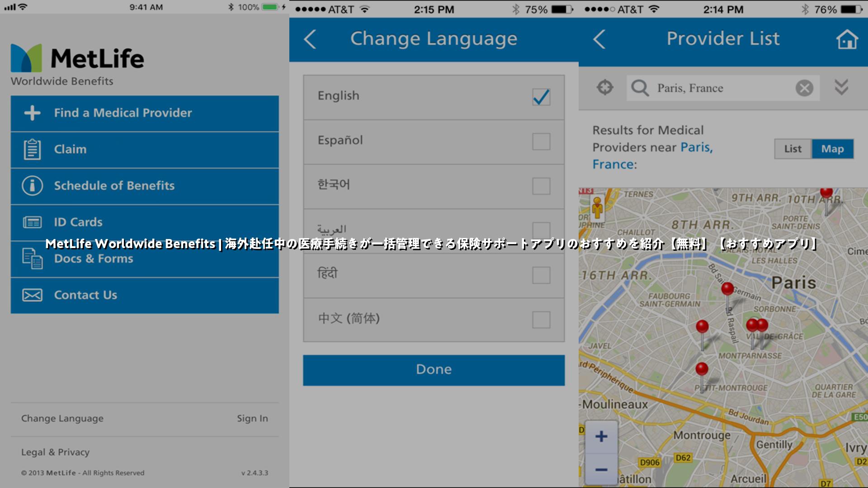
Task: Check the Hindi हिंदी language checkbox
Action: click(541, 275)
